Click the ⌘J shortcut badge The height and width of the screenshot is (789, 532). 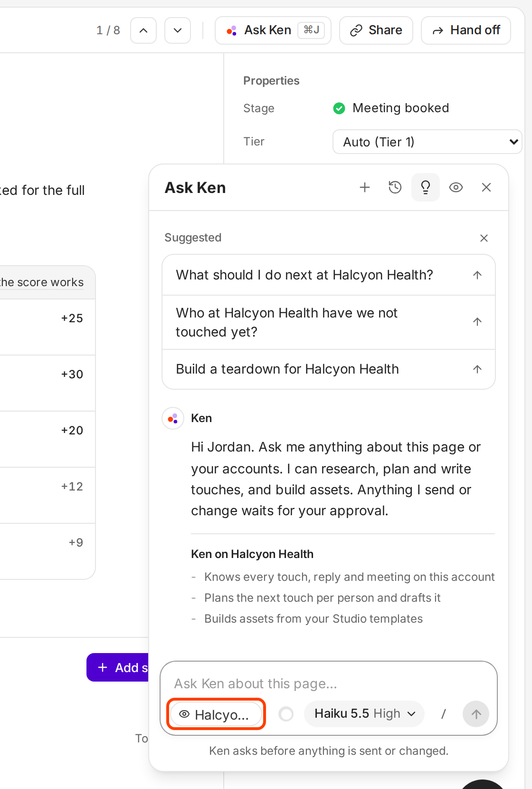tap(311, 30)
